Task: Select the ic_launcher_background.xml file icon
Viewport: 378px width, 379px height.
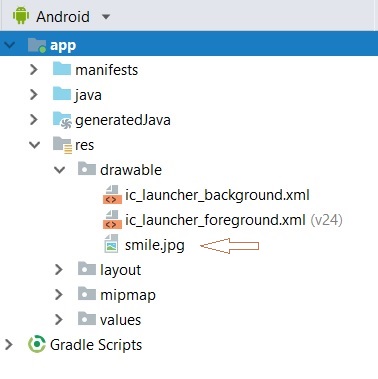Action: [112, 195]
